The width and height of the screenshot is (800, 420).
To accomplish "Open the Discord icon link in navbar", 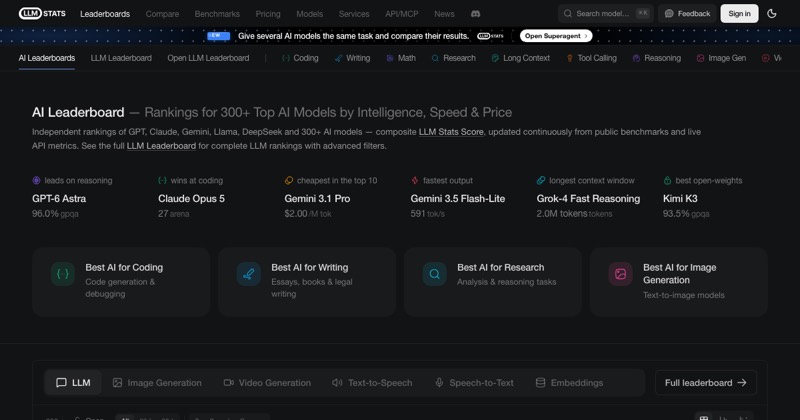I will click(476, 14).
